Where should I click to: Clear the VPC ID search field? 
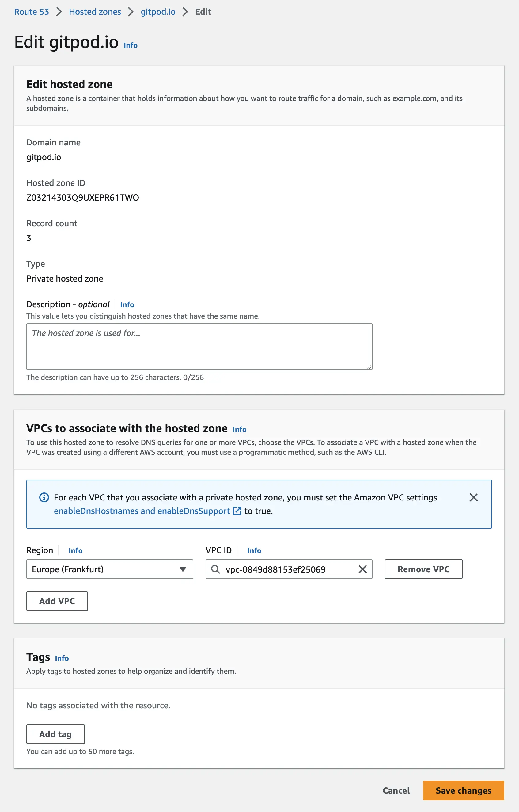[x=363, y=569]
